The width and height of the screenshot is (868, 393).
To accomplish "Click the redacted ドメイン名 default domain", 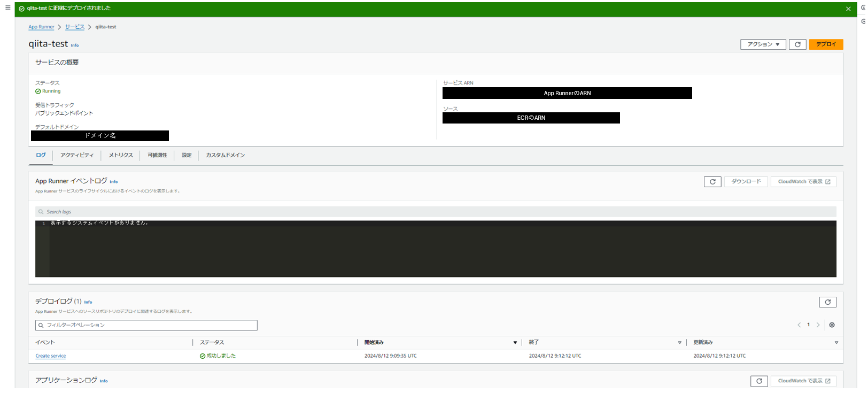I will [x=100, y=136].
